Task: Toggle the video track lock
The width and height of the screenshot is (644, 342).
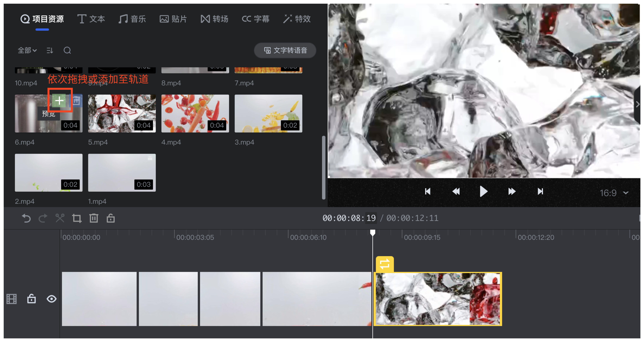Action: [31, 299]
